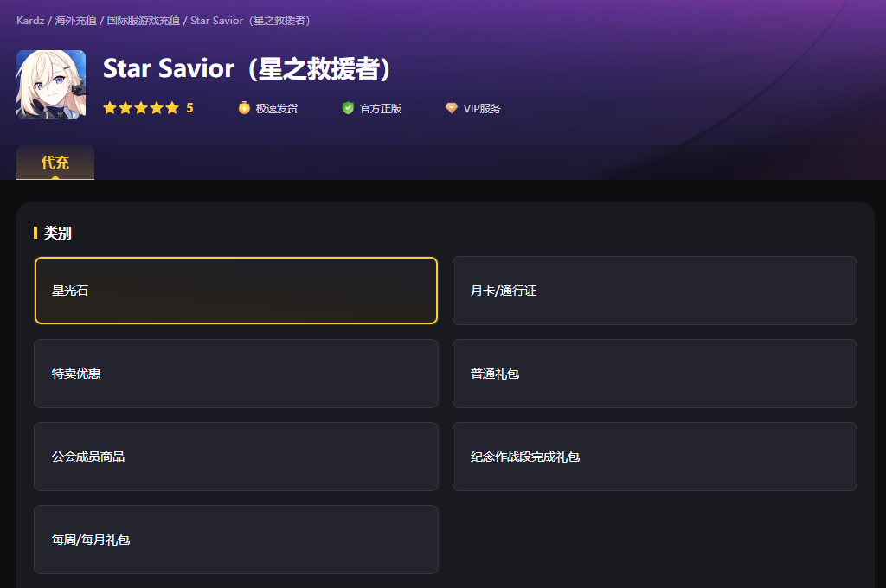
Task: Click the first rating star
Action: click(108, 107)
